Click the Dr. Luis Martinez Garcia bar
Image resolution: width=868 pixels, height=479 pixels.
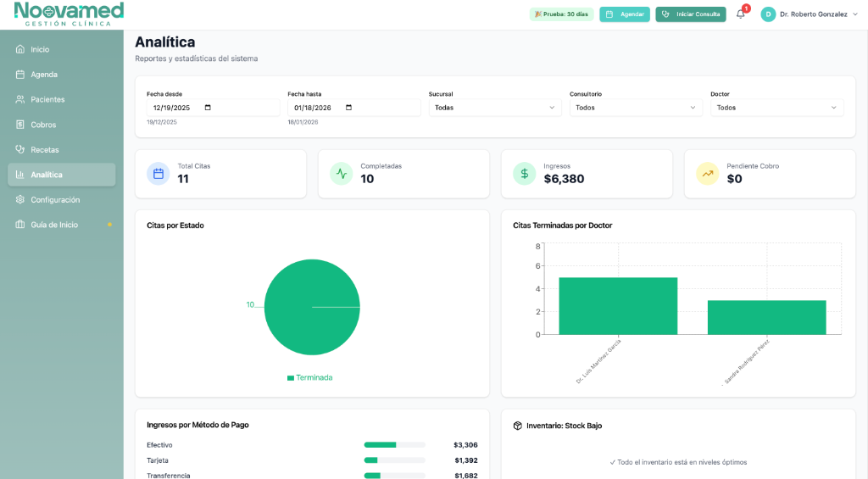coord(618,306)
